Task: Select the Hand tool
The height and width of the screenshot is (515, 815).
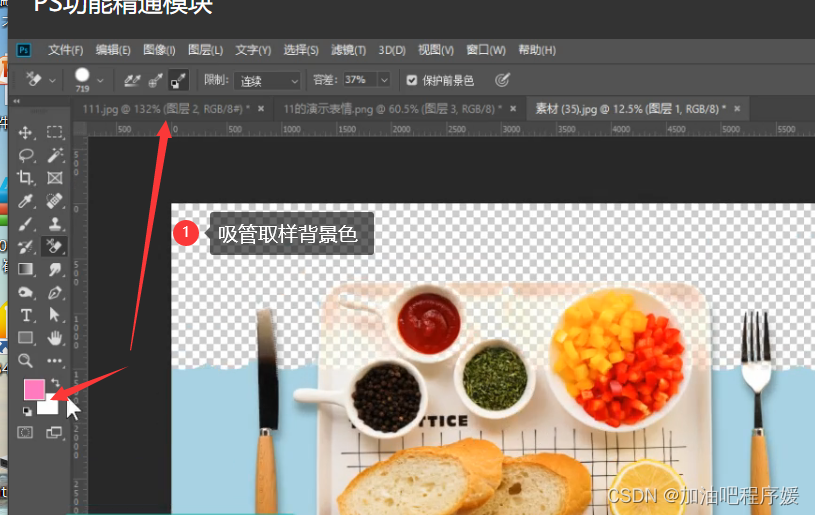Action: tap(55, 338)
